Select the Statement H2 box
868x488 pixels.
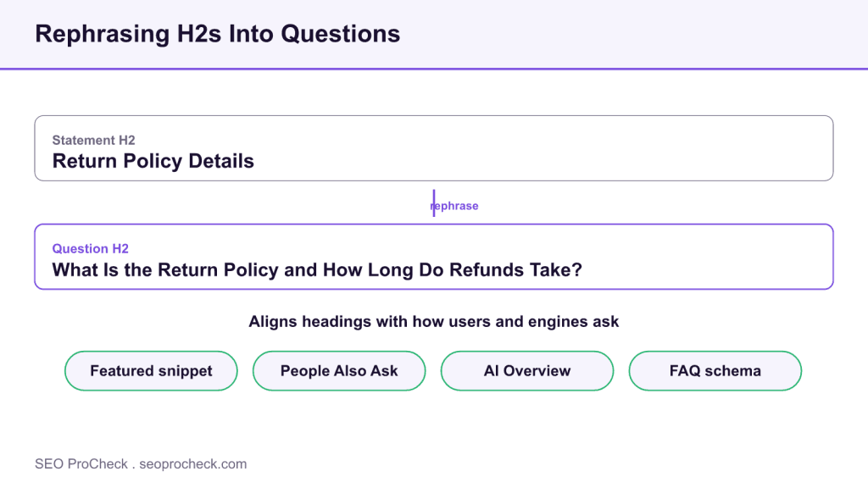tap(434, 148)
